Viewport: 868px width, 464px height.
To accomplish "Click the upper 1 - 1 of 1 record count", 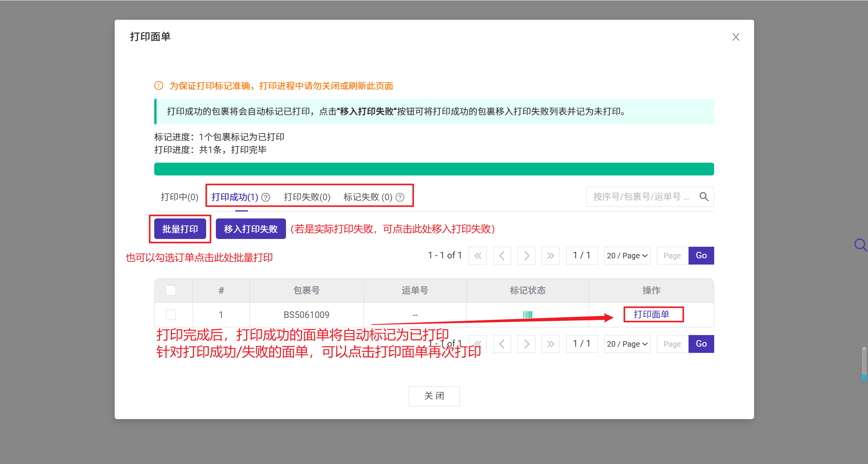I will tap(445, 255).
